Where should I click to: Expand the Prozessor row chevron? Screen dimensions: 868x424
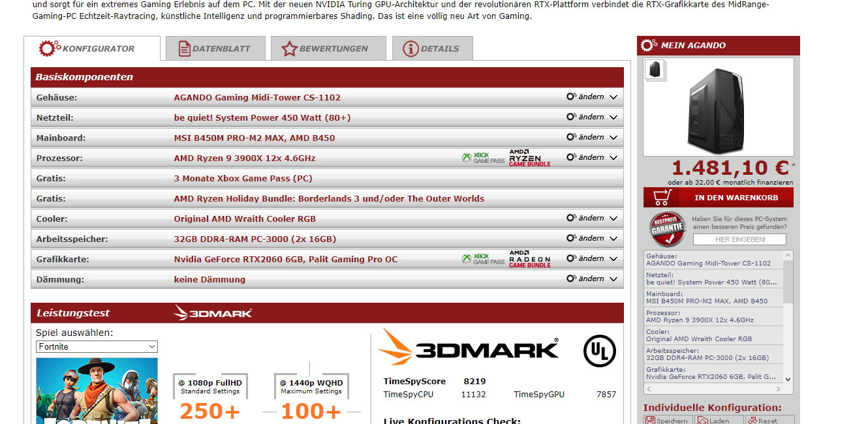pyautogui.click(x=613, y=158)
